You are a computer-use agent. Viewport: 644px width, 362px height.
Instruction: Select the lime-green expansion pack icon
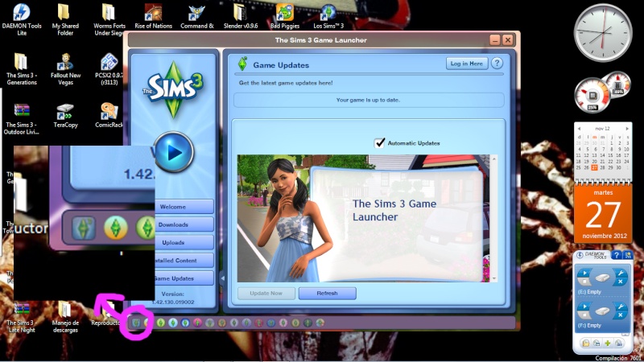(x=160, y=323)
